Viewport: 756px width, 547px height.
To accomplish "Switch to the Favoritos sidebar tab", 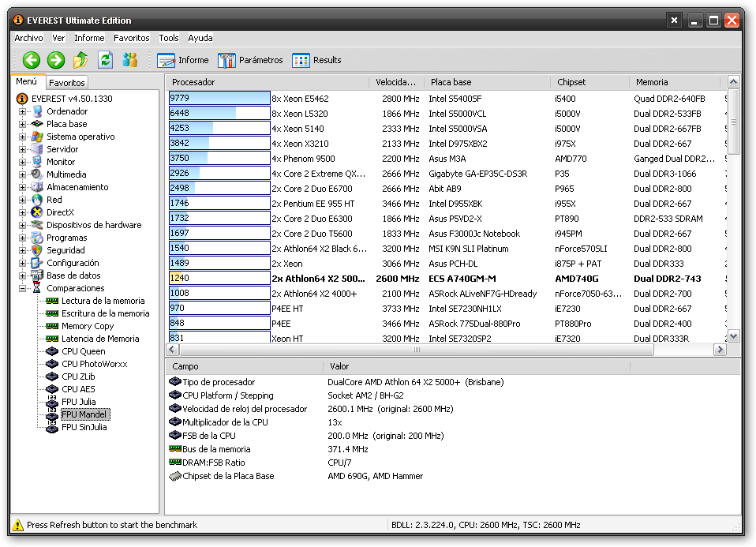I will pyautogui.click(x=66, y=82).
